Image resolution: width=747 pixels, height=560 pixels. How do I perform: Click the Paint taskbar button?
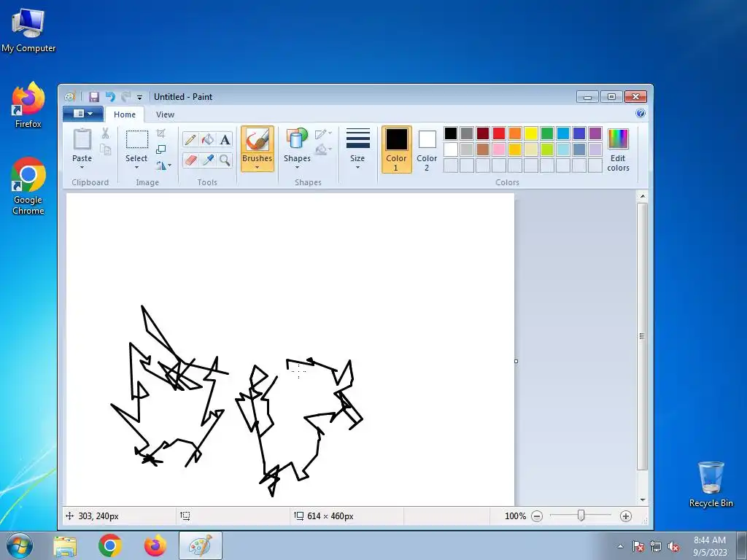click(x=201, y=545)
